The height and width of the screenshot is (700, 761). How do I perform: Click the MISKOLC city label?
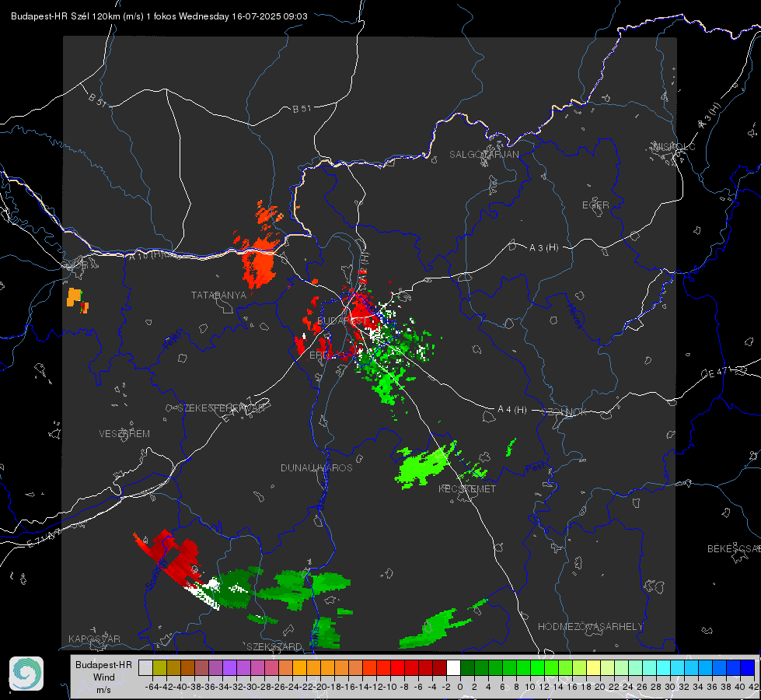click(675, 146)
